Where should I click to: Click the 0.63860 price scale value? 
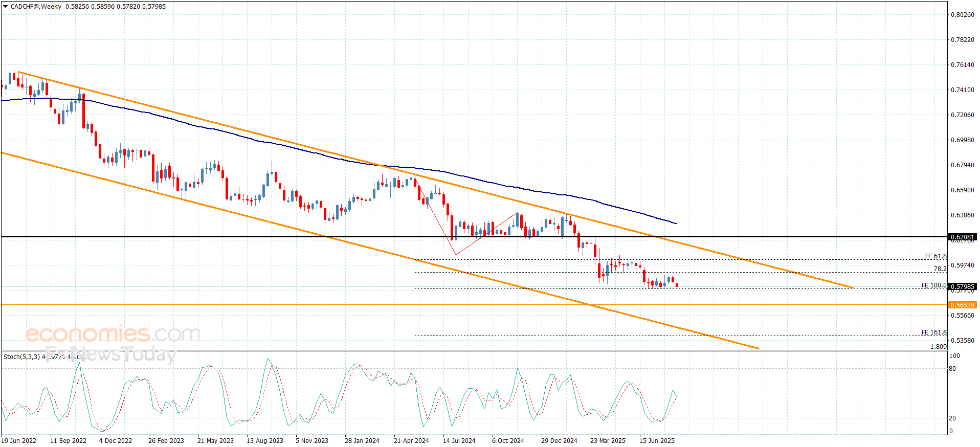[962, 215]
